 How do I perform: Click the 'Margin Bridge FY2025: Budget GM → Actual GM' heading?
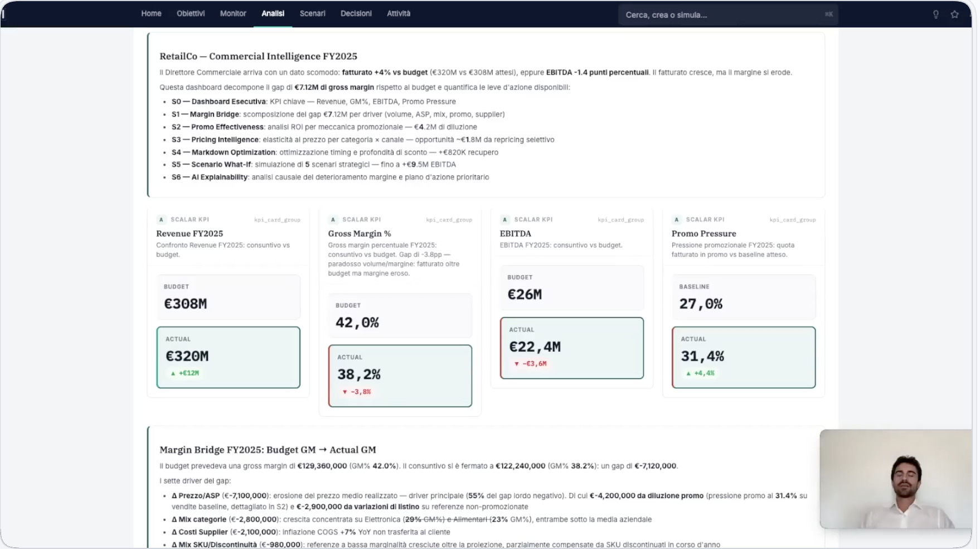pyautogui.click(x=268, y=450)
